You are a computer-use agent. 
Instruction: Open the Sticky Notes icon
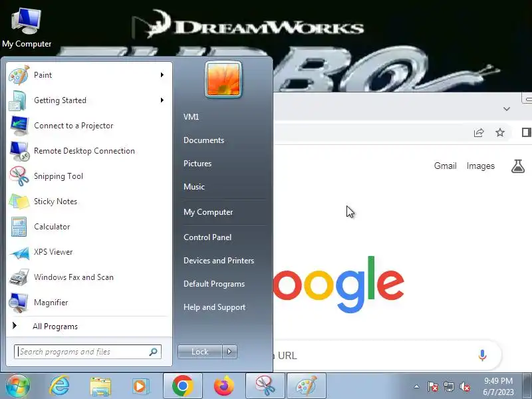point(19,201)
